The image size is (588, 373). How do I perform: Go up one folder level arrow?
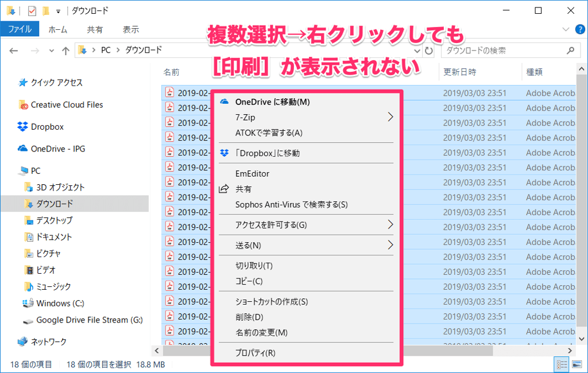65,50
